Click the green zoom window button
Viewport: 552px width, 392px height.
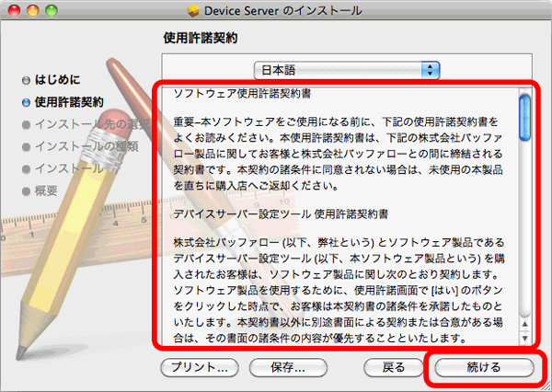[x=52, y=11]
